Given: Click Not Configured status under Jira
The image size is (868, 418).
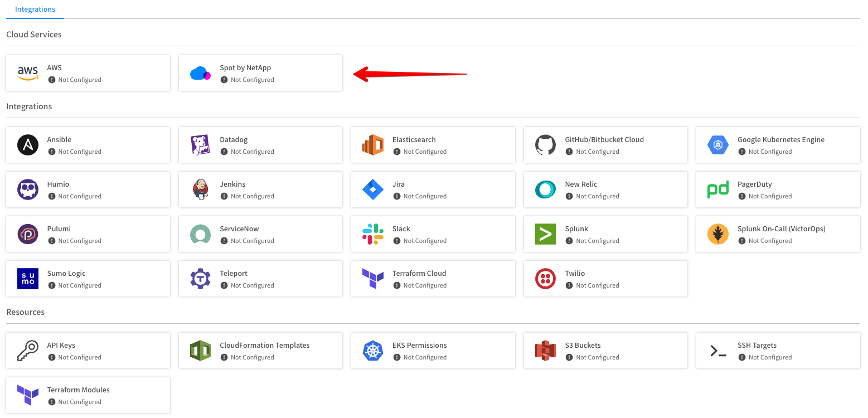Looking at the screenshot, I should (425, 196).
